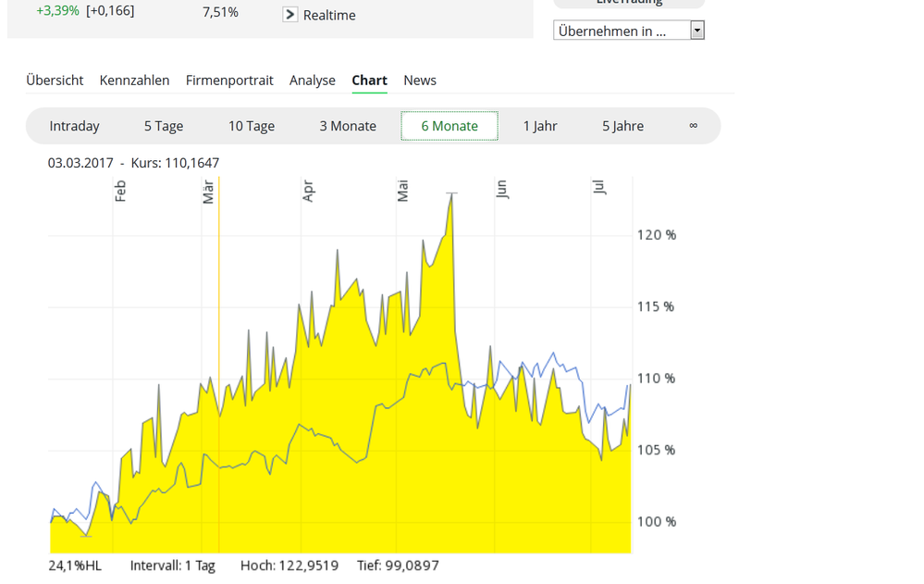This screenshot has height=584, width=924.
Task: Go to the Firmenportrait tab
Action: pyautogui.click(x=229, y=81)
